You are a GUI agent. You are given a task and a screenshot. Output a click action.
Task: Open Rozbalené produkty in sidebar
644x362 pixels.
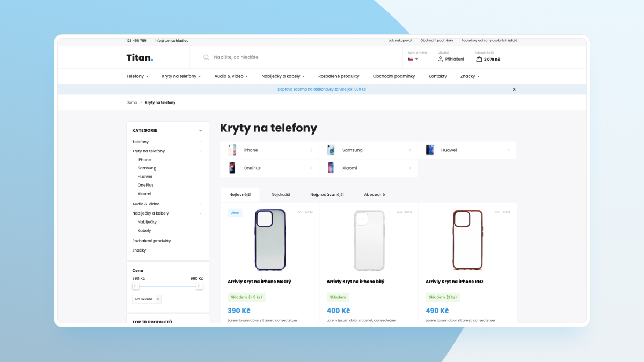click(152, 241)
